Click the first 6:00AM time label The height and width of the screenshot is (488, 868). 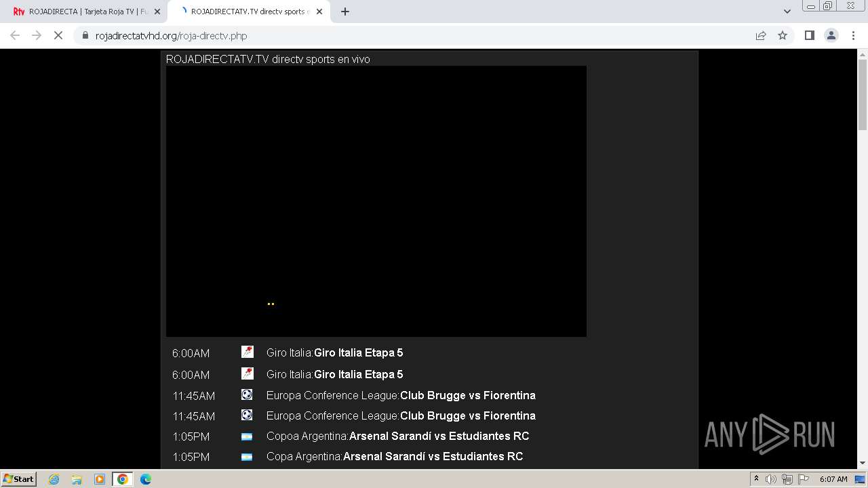(x=191, y=353)
